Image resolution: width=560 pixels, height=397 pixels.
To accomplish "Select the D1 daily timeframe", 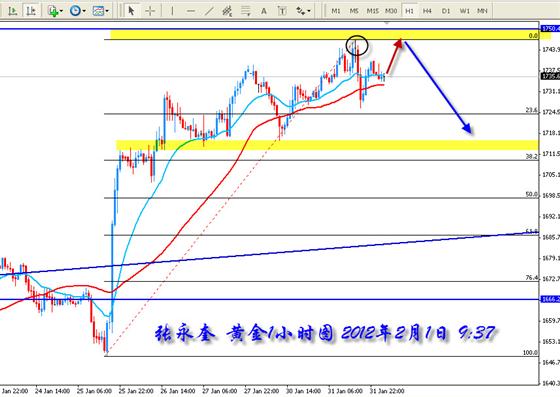I will tap(446, 11).
